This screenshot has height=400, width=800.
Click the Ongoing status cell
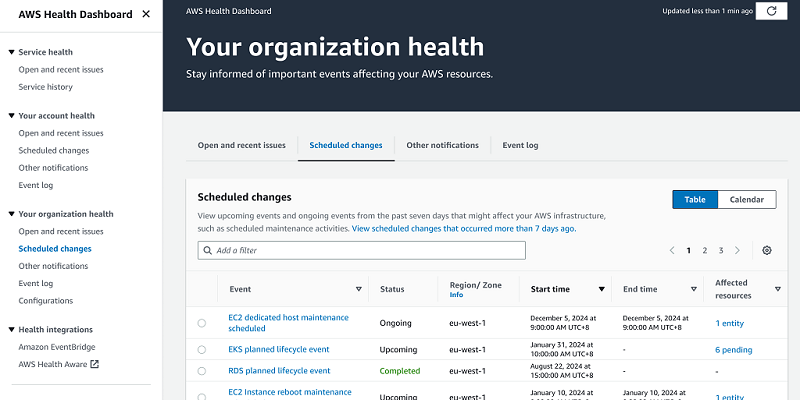395,323
